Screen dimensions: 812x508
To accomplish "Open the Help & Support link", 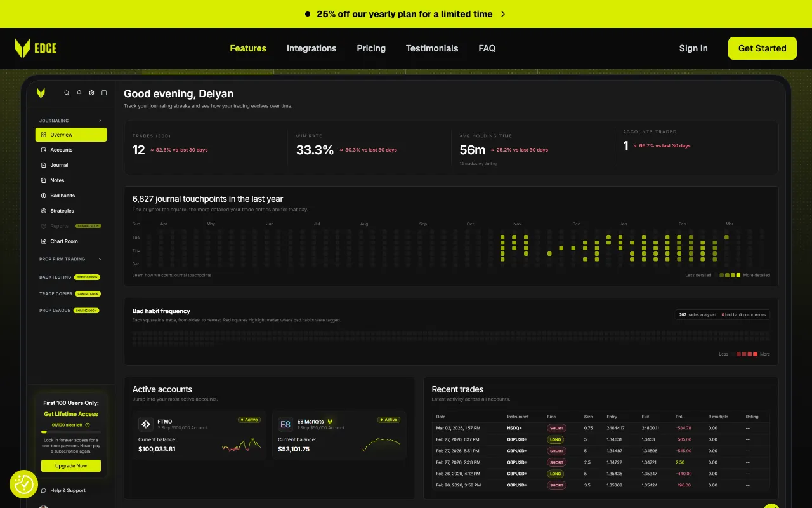I will pyautogui.click(x=68, y=490).
